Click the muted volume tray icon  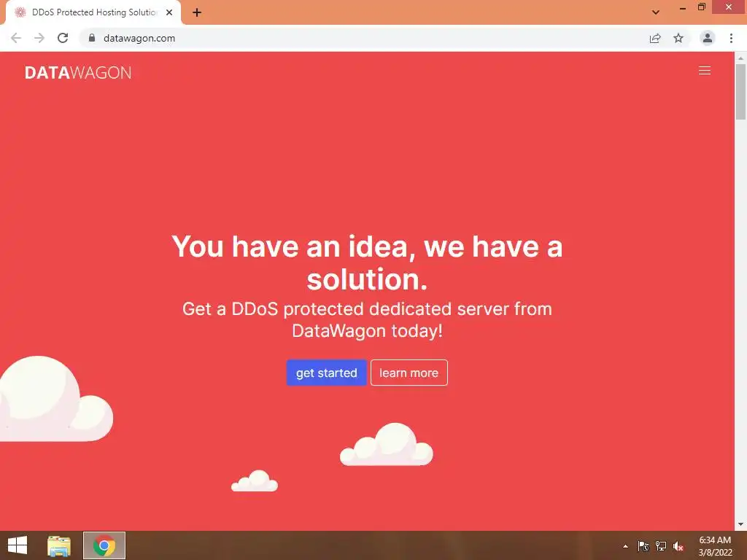(678, 546)
